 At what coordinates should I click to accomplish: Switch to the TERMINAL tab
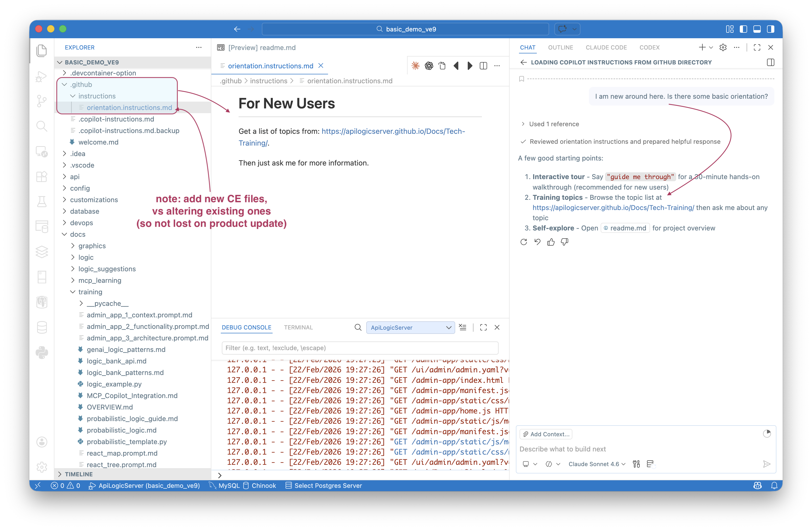[x=298, y=328]
